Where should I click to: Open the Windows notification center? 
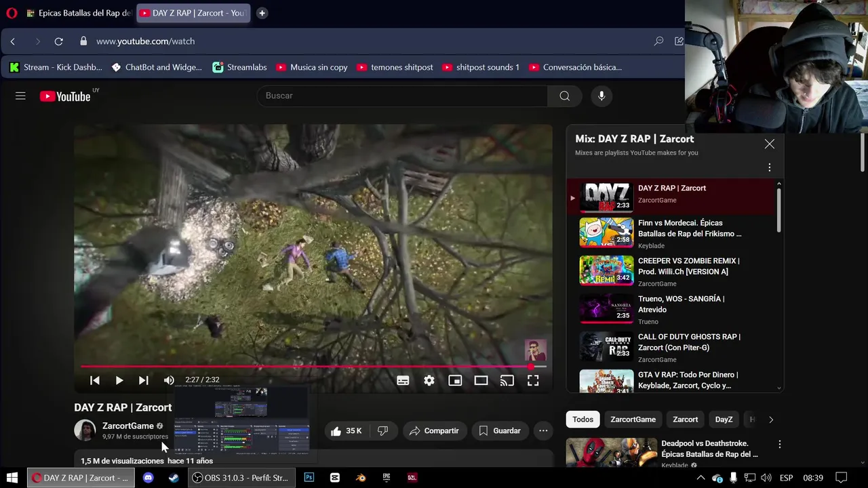point(841,478)
